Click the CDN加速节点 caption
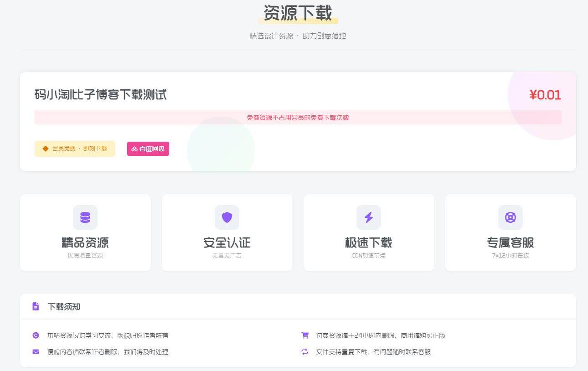 point(369,256)
